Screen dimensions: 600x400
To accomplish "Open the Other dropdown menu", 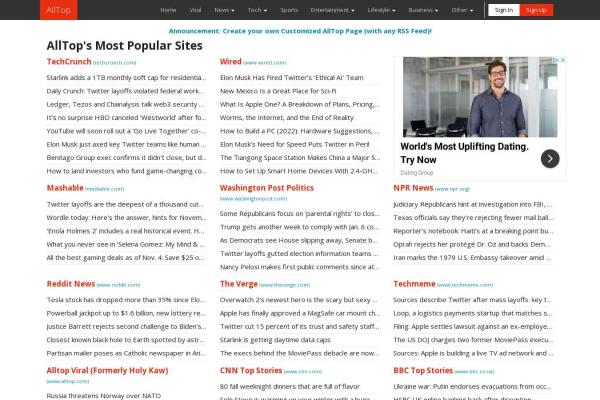I will coord(462,10).
